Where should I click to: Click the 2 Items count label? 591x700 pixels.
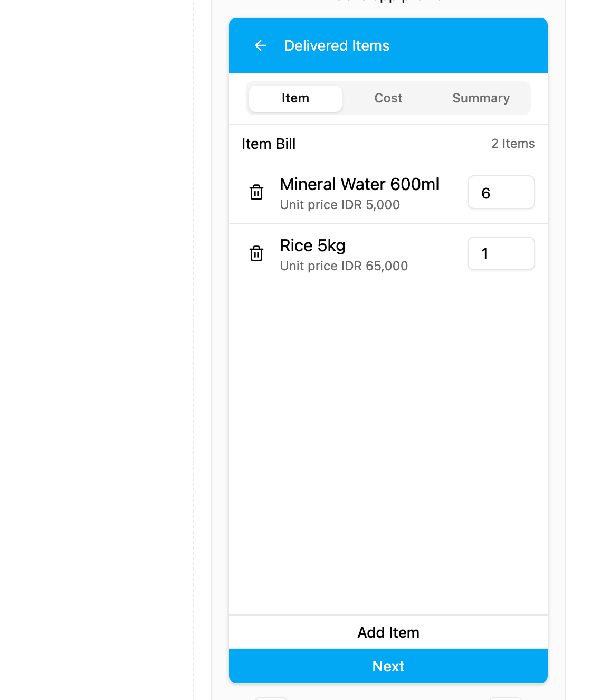tap(513, 144)
